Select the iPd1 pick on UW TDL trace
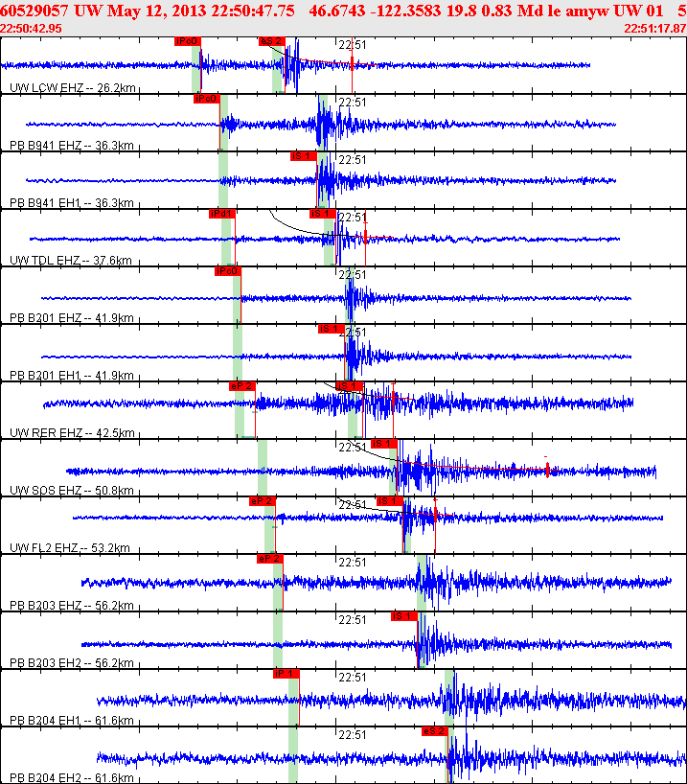 222,214
